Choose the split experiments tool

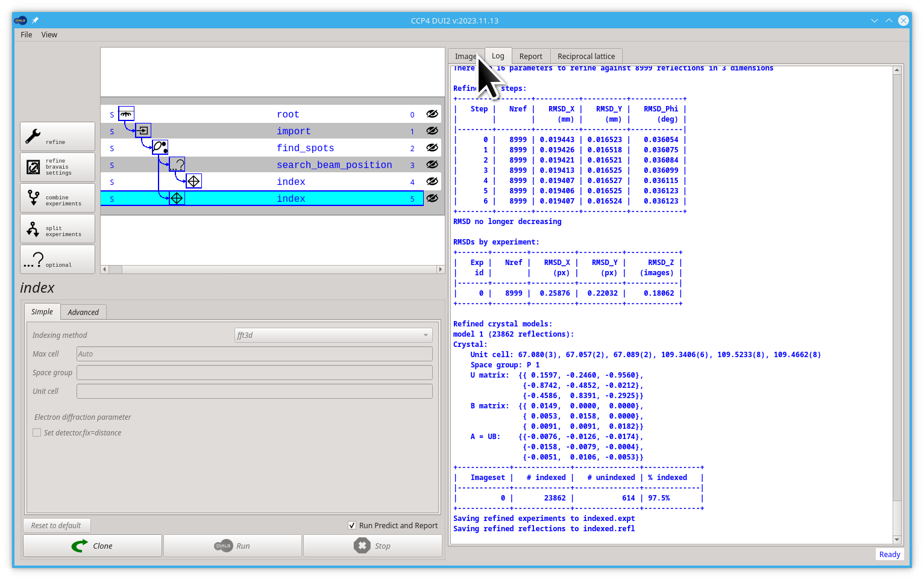pos(57,228)
